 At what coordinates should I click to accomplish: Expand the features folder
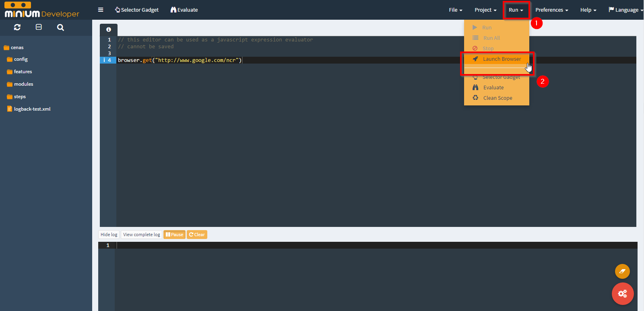19,72
